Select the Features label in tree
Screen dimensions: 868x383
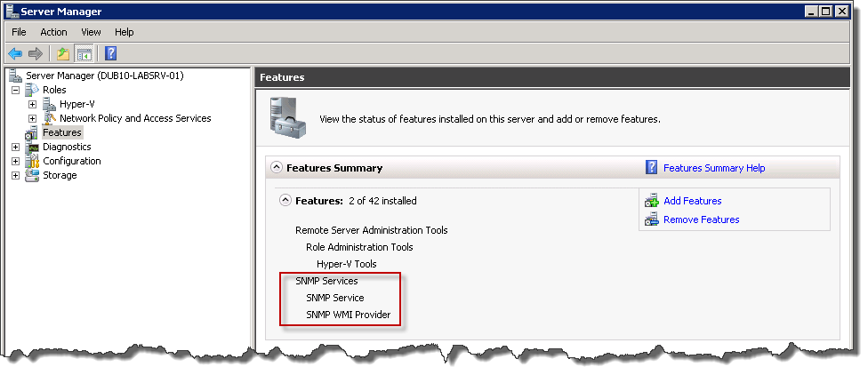62,132
